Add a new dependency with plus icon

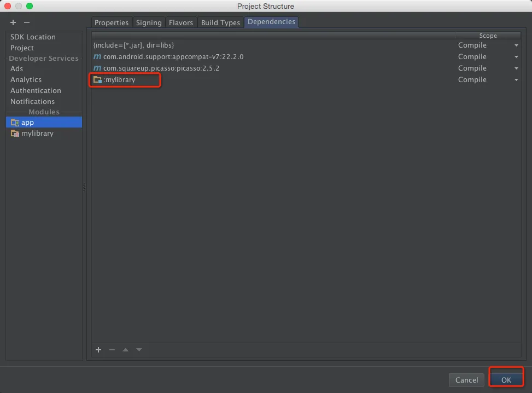[x=98, y=350]
